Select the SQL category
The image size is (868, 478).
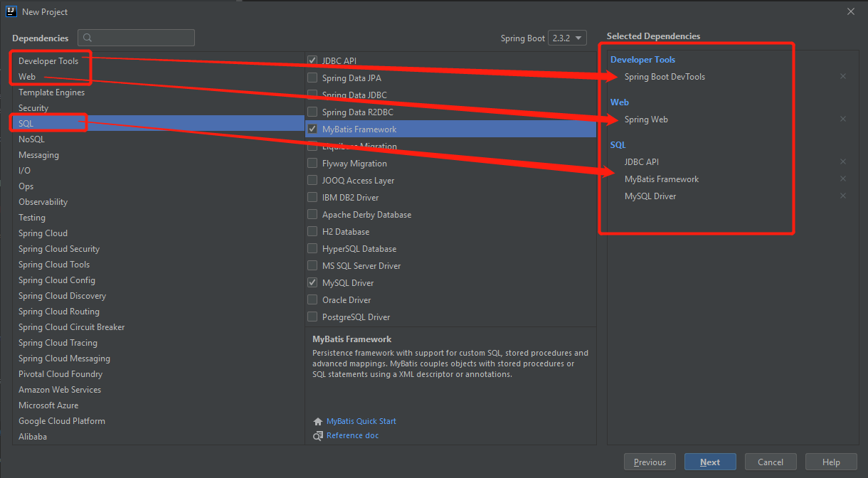tap(158, 124)
